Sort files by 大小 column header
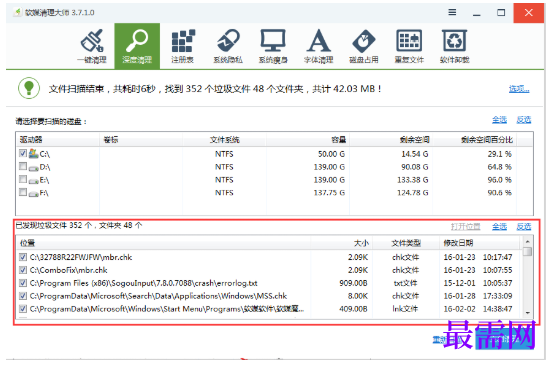This screenshot has height=366, width=555. point(342,243)
